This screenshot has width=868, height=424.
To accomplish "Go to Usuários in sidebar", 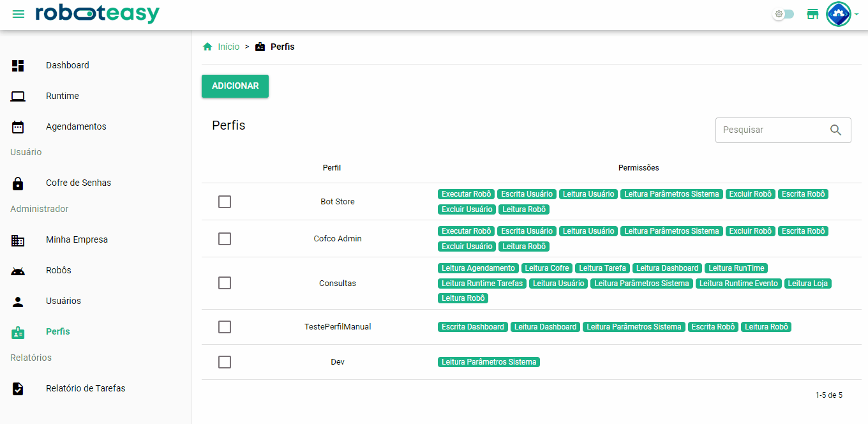I will tap(63, 301).
